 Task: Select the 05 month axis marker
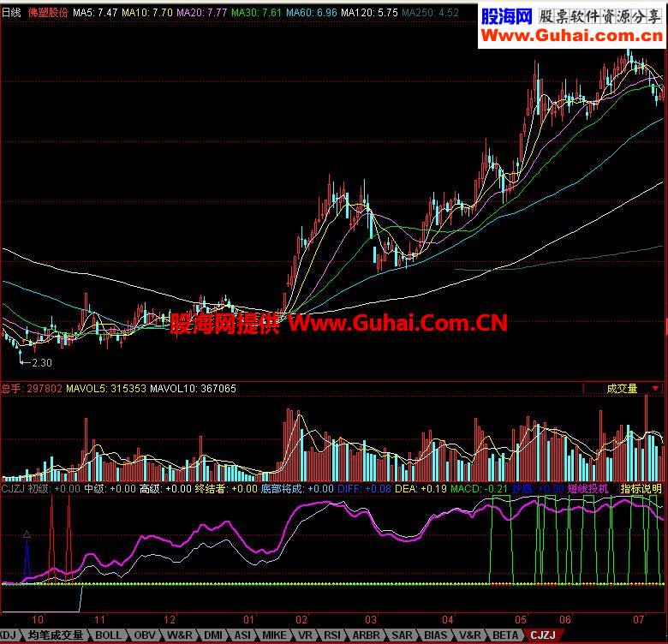(x=521, y=620)
